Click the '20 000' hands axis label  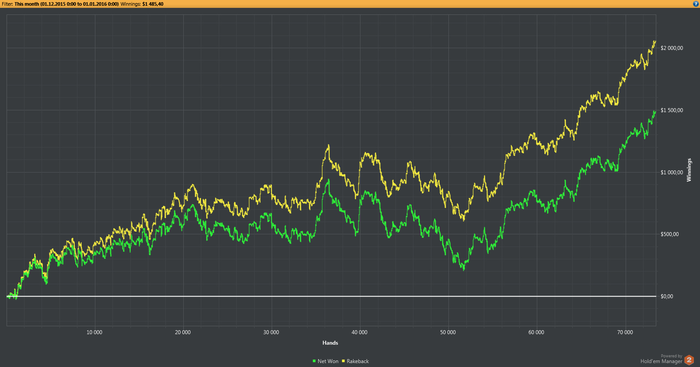point(183,332)
